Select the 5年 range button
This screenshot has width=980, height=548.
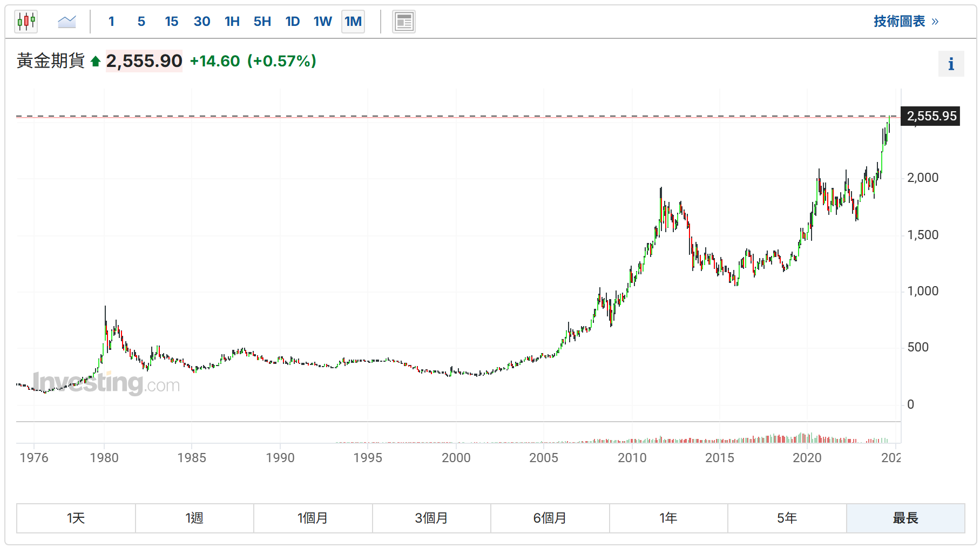[787, 518]
